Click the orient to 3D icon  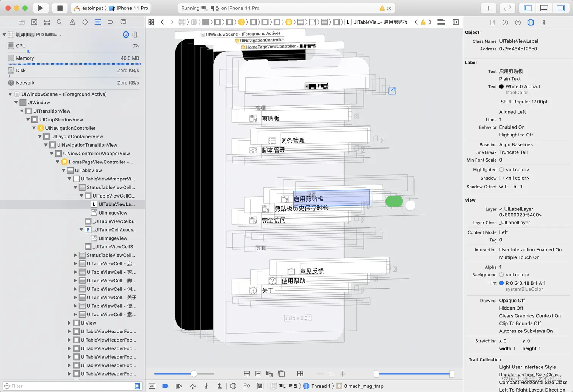click(281, 374)
